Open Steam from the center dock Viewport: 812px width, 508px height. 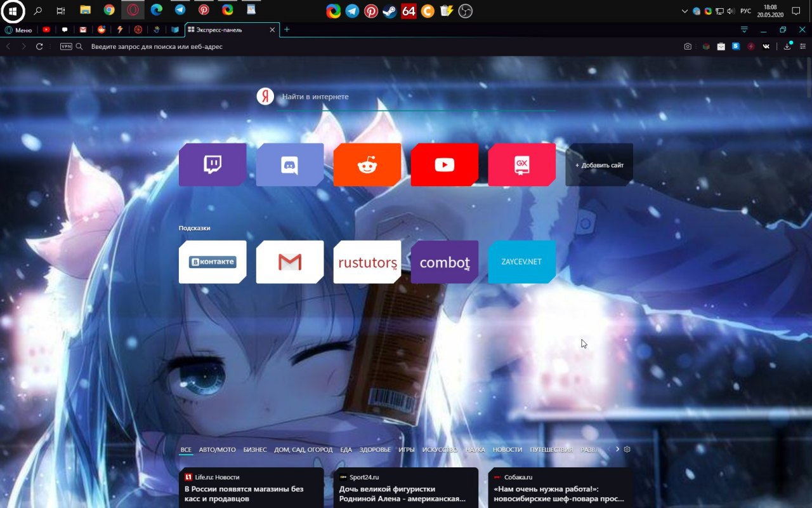click(x=390, y=11)
